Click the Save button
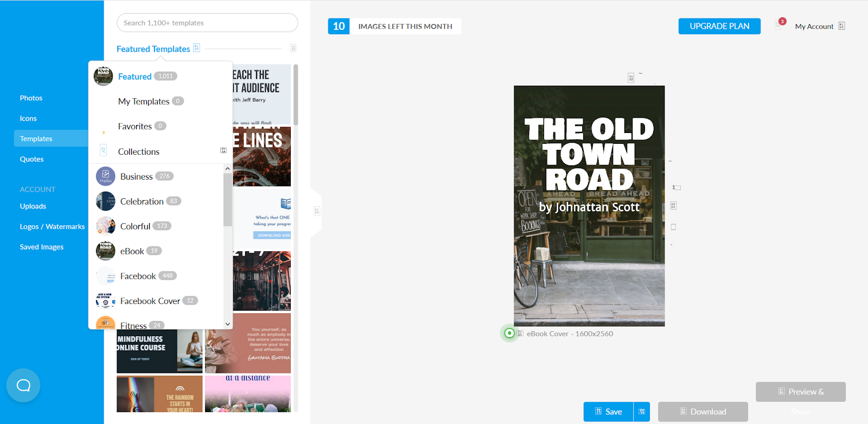Screen dimensions: 868x424 (609, 412)
